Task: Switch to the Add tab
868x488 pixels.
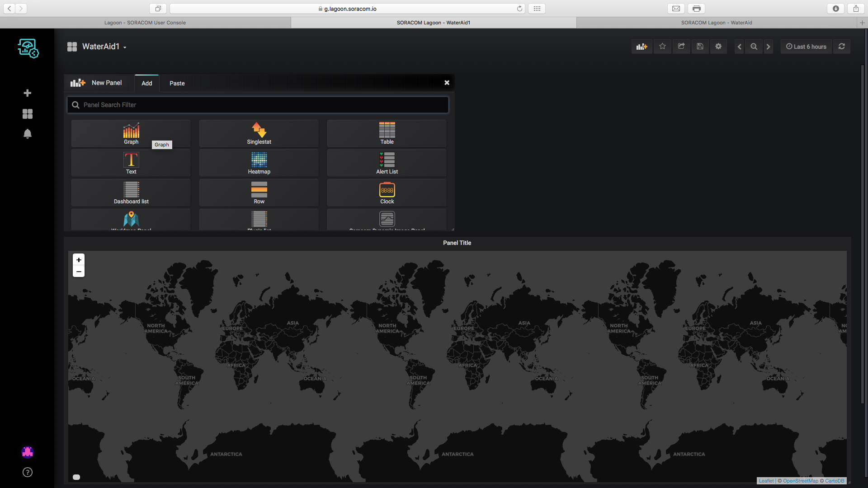Action: (x=147, y=83)
